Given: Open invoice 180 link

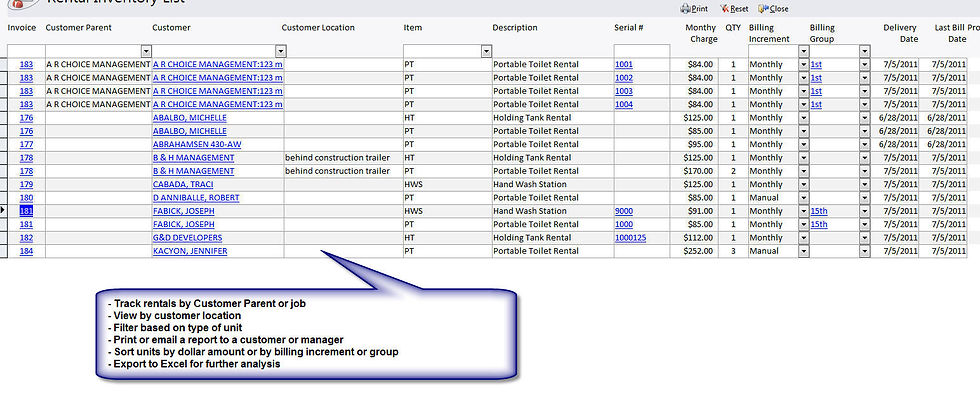Looking at the screenshot, I should (26, 198).
